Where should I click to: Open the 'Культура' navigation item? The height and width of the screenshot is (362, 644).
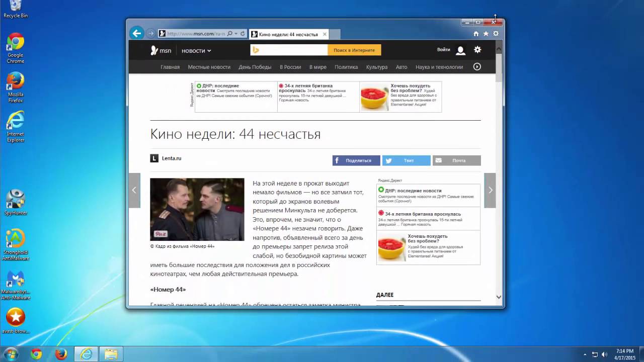pos(377,67)
